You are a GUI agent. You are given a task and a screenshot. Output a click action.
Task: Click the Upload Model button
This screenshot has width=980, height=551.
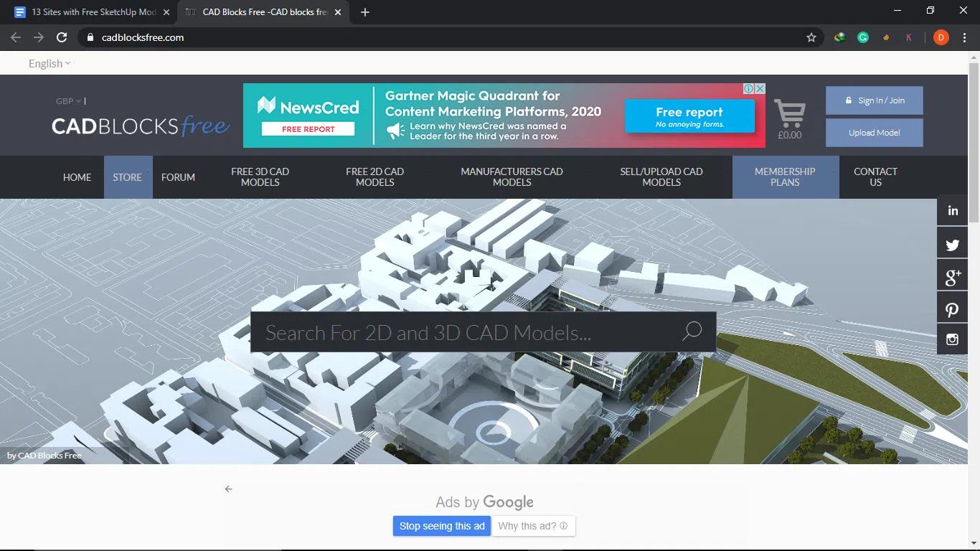(874, 132)
